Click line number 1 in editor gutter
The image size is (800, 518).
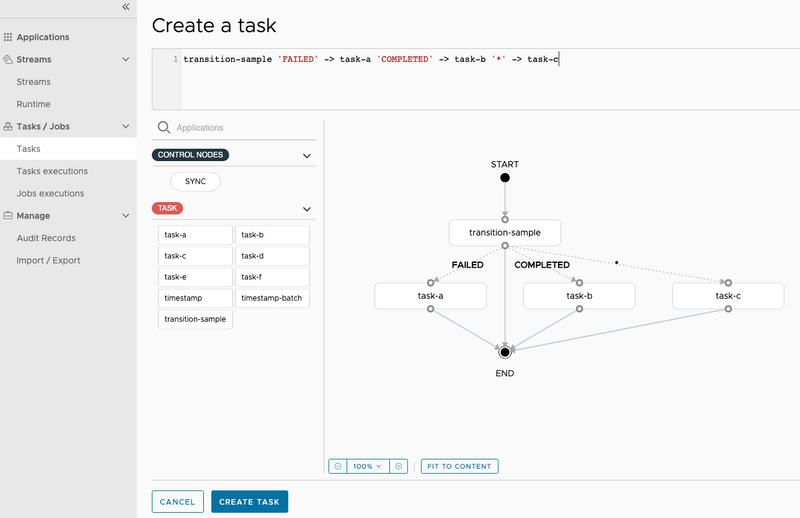point(176,59)
